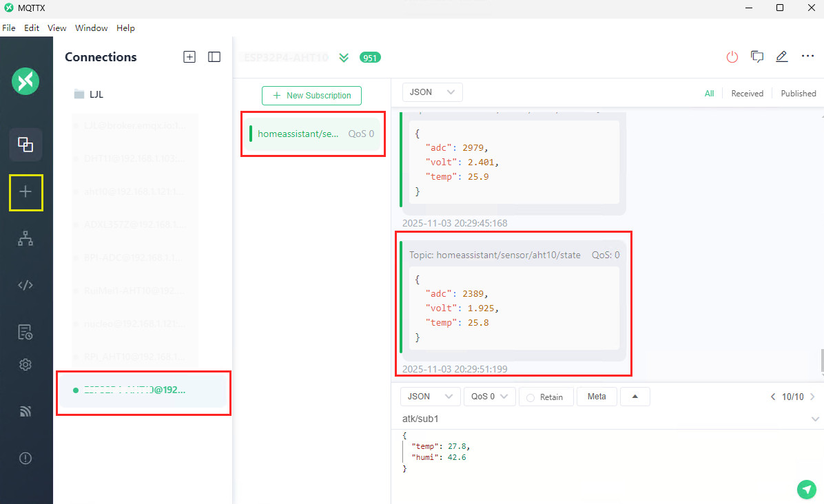Send the message with green button

point(807,490)
